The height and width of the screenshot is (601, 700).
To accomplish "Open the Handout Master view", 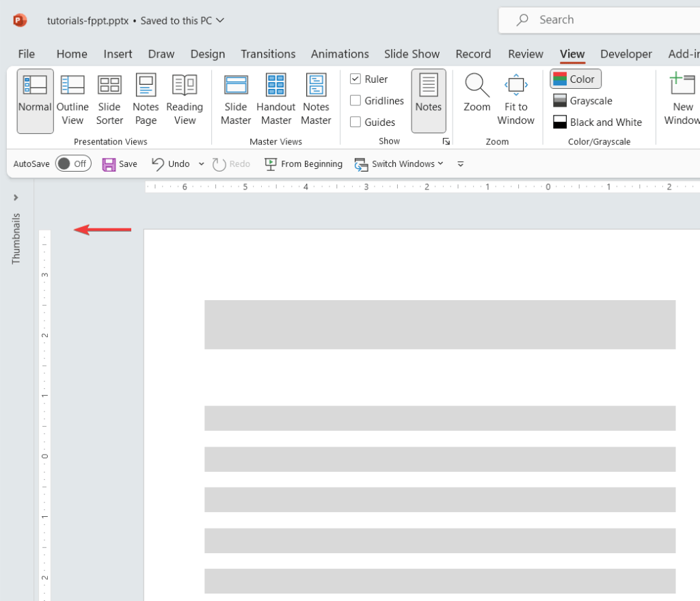I will tap(275, 99).
